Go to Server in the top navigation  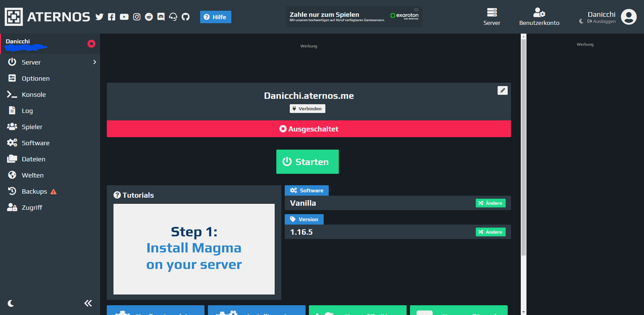[x=492, y=17]
